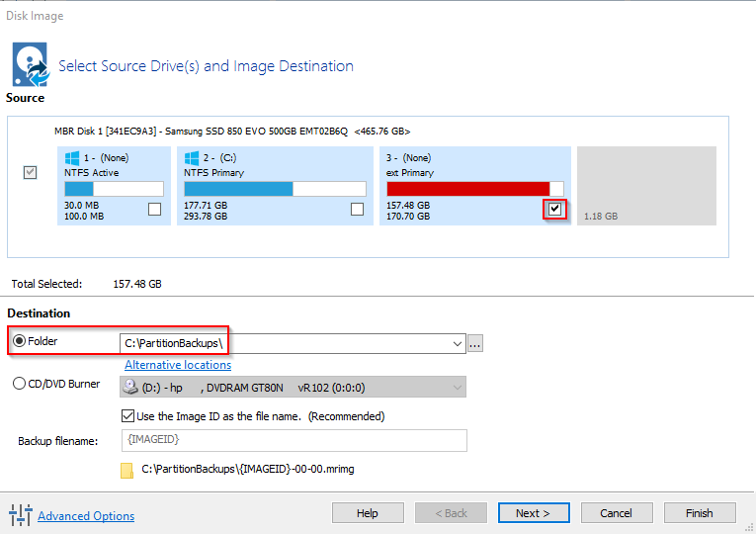Uncheck the ext Primary partition 3 checkbox
The image size is (756, 534).
click(554, 209)
